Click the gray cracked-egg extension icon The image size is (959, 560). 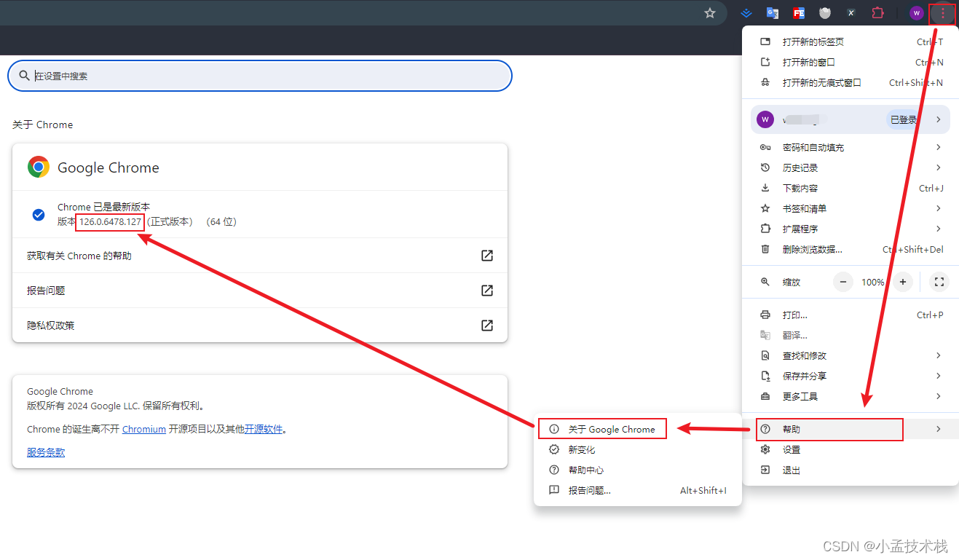825,13
